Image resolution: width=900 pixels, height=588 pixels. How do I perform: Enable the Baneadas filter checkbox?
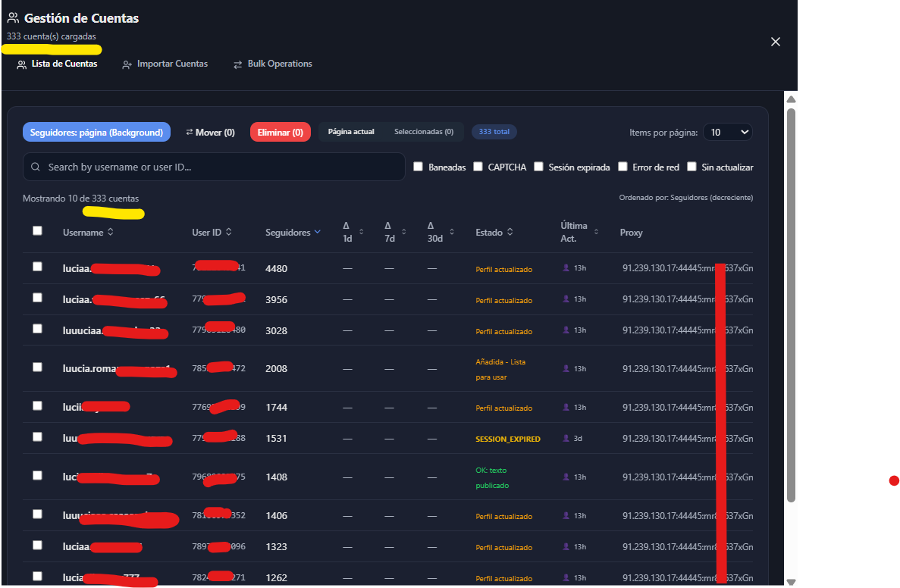coord(418,167)
